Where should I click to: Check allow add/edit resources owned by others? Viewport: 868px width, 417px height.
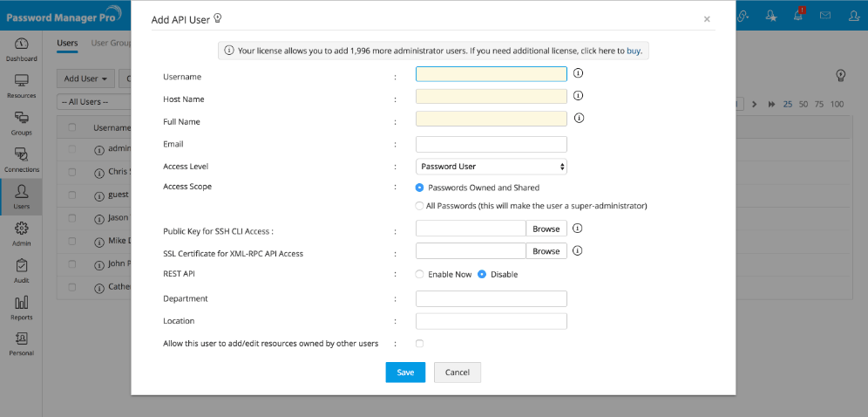420,344
